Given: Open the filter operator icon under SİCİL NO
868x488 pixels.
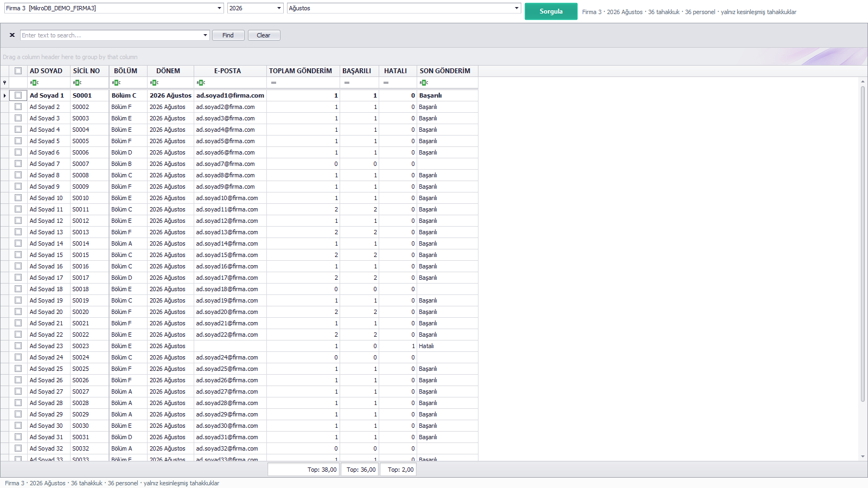Looking at the screenshot, I should tap(77, 83).
